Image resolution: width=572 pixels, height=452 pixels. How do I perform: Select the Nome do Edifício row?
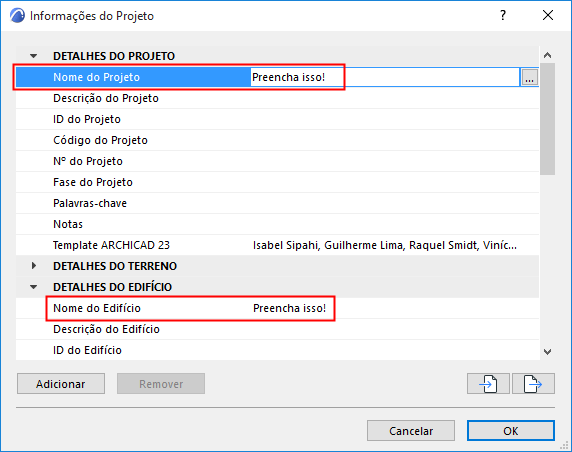tap(277, 308)
